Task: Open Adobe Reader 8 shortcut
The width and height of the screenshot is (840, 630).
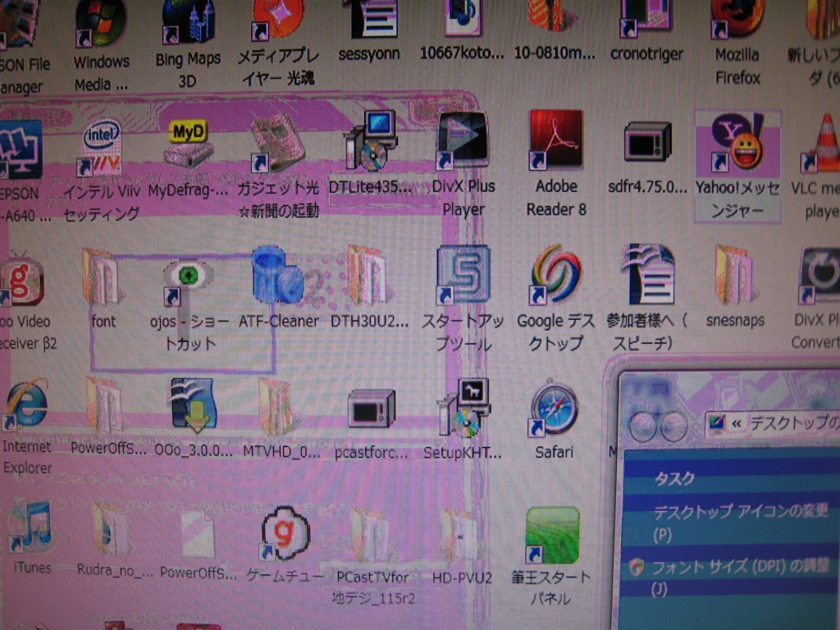Action: [x=555, y=139]
